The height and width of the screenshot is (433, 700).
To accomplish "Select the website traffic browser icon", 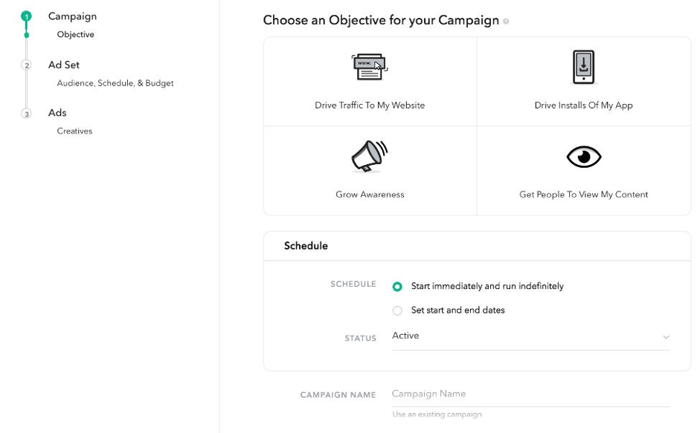I will pyautogui.click(x=370, y=67).
